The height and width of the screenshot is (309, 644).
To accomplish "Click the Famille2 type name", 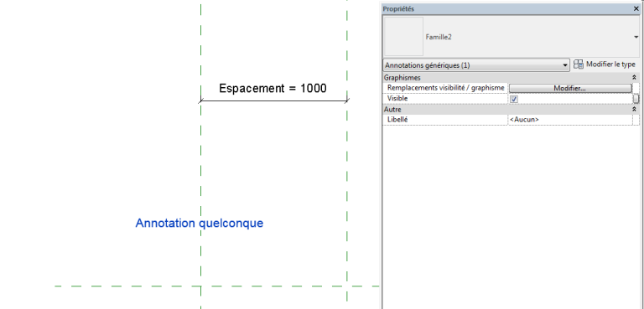I will point(439,37).
